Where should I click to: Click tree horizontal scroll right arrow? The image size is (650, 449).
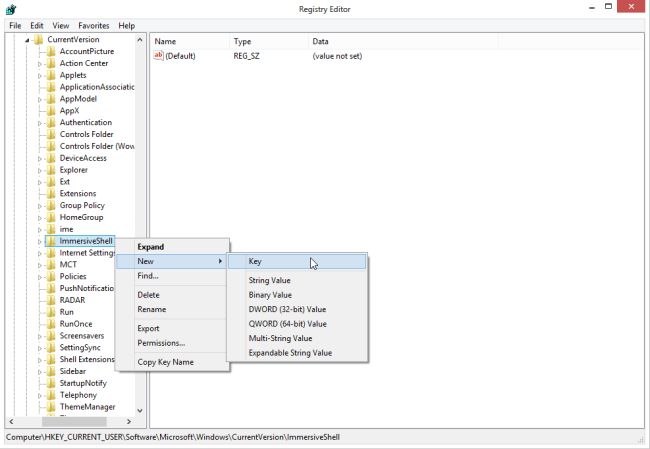pyautogui.click(x=129, y=421)
